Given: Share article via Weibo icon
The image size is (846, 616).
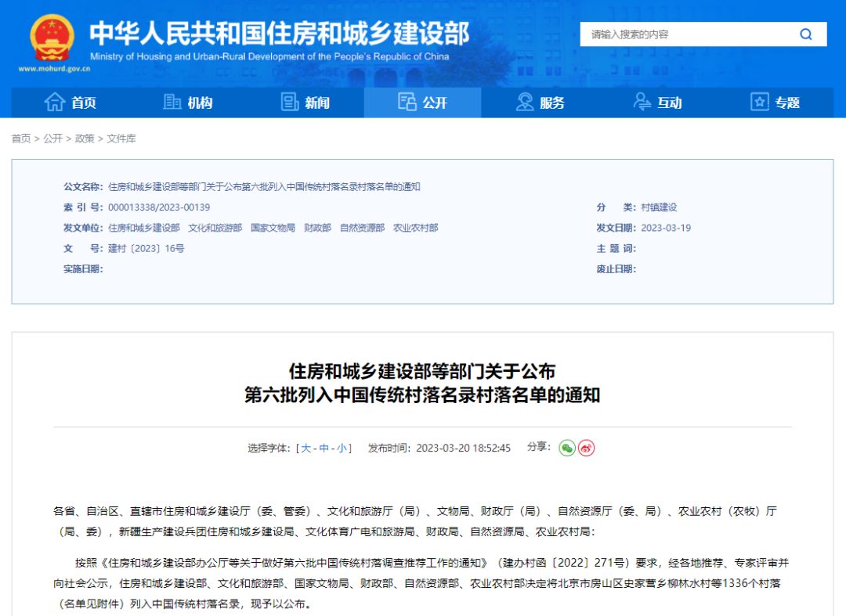Looking at the screenshot, I should pos(587,448).
